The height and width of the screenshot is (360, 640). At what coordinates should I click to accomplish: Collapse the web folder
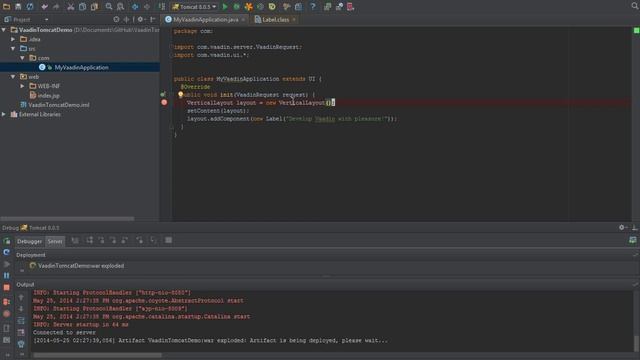(x=13, y=76)
